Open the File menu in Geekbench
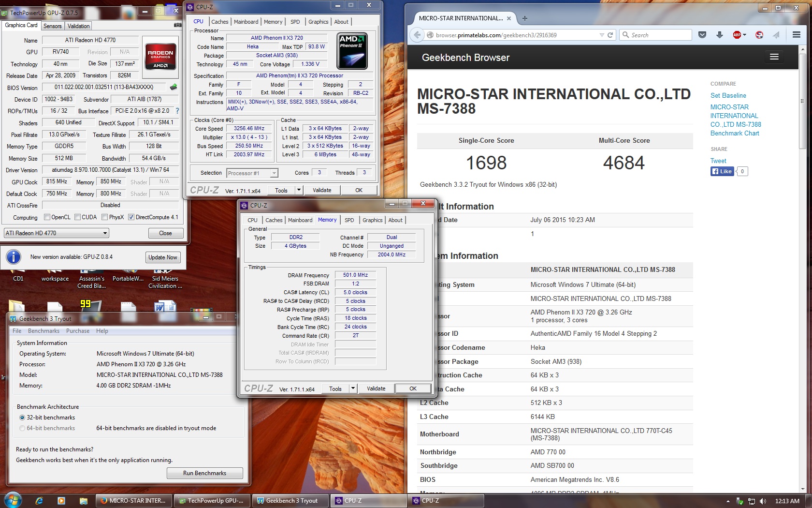 pos(17,331)
